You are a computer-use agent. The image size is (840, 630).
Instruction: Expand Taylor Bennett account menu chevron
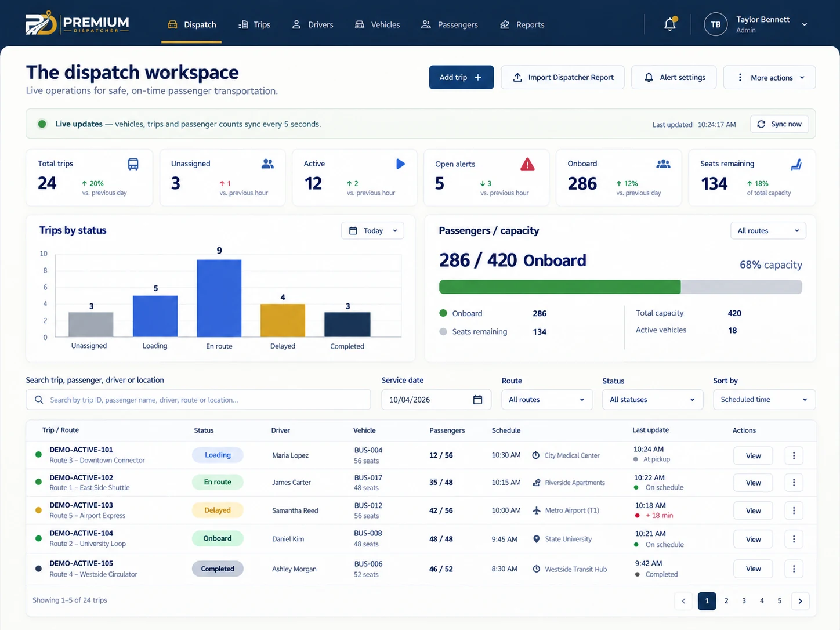point(805,24)
